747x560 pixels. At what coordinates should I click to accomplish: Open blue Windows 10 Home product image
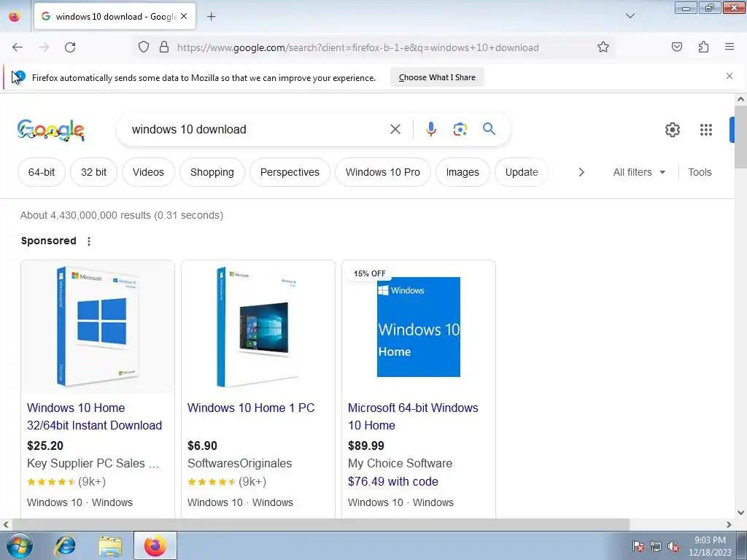pos(418,327)
